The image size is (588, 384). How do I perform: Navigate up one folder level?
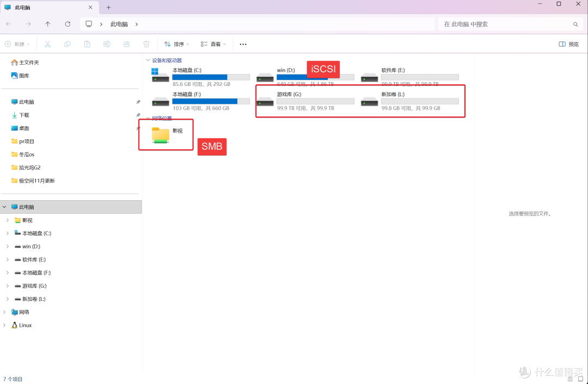(x=47, y=24)
